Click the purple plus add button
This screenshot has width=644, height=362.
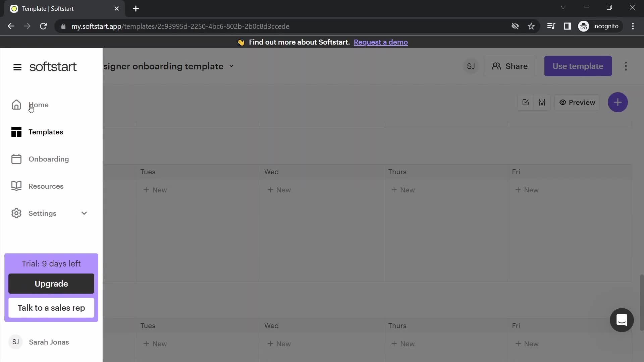[x=618, y=102]
